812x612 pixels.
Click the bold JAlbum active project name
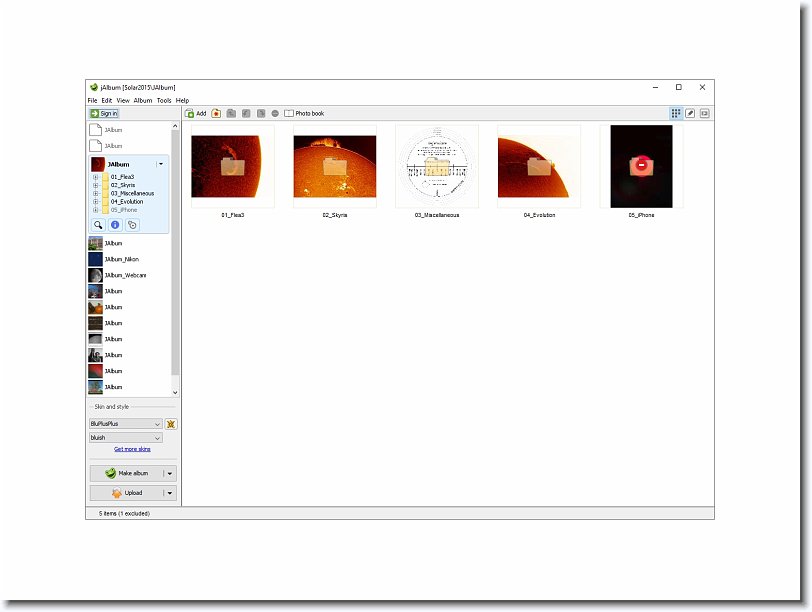click(x=118, y=164)
